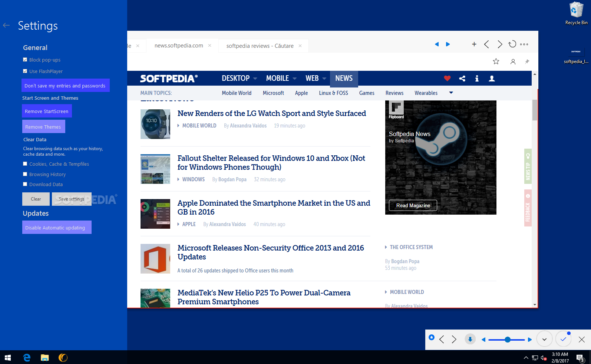Check Download Data option
The height and width of the screenshot is (364, 591).
click(x=25, y=184)
